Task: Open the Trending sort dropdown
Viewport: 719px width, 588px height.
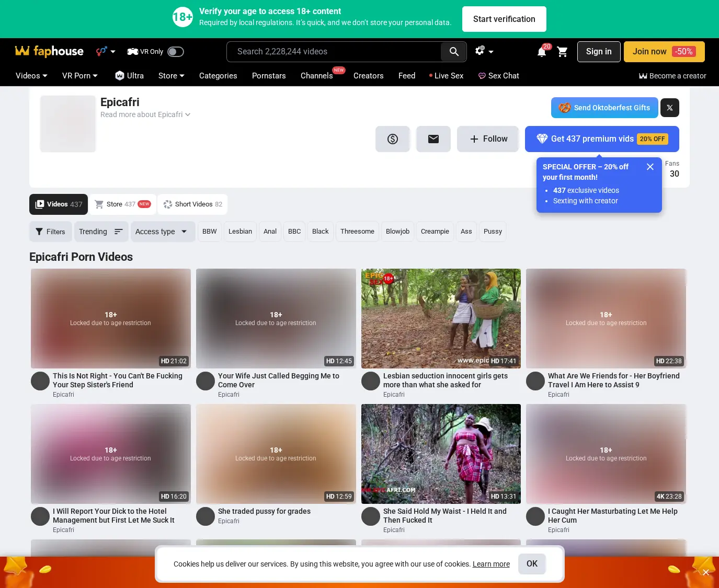Action: 101,232
